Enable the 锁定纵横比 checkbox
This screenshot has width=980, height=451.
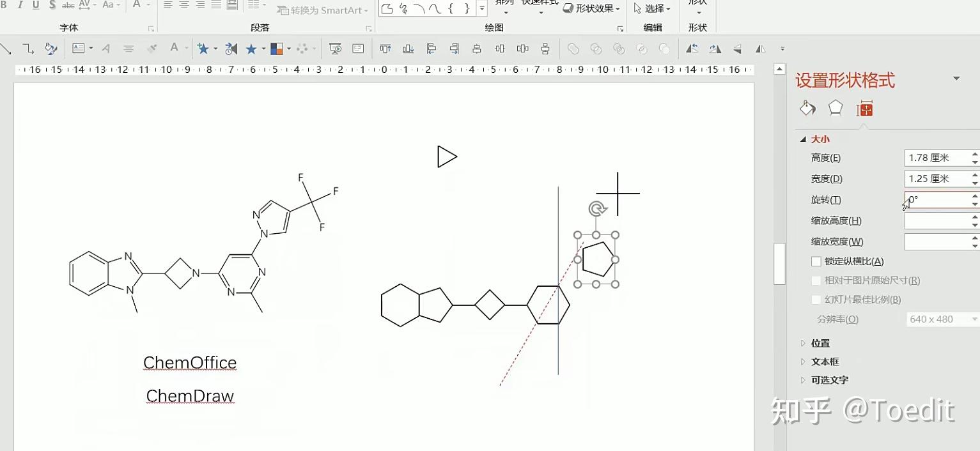pyautogui.click(x=816, y=261)
